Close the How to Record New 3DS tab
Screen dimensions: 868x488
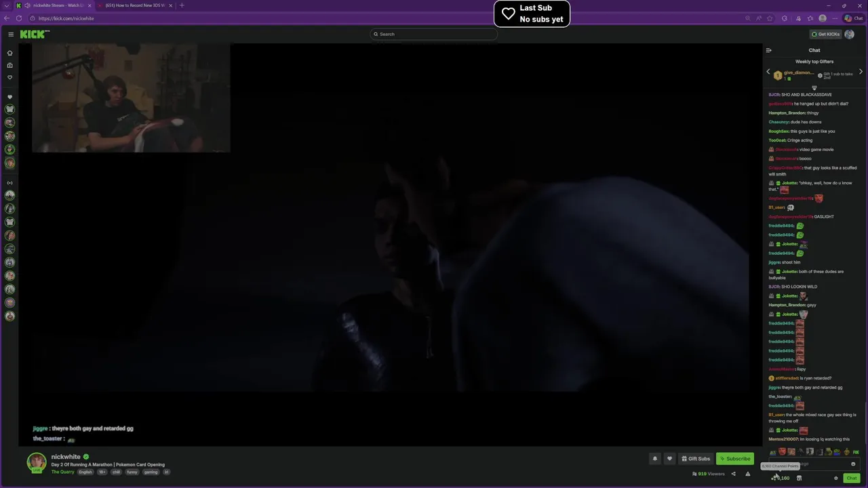tap(171, 5)
